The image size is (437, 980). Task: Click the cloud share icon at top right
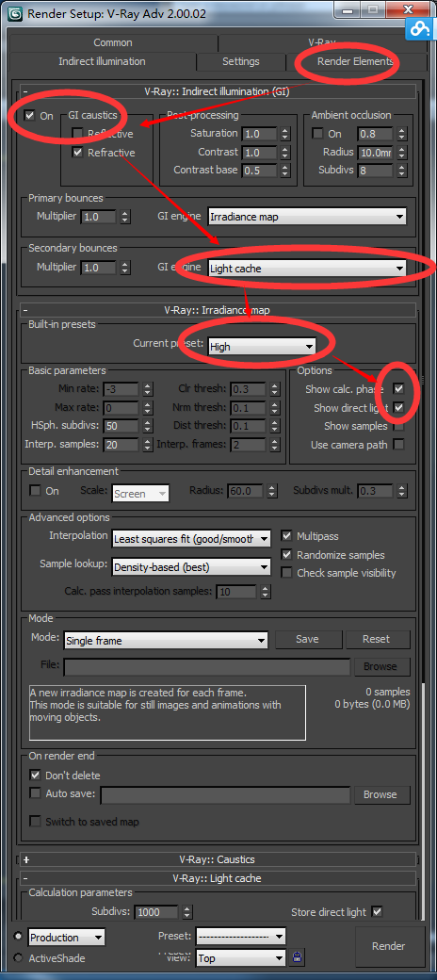418,27
